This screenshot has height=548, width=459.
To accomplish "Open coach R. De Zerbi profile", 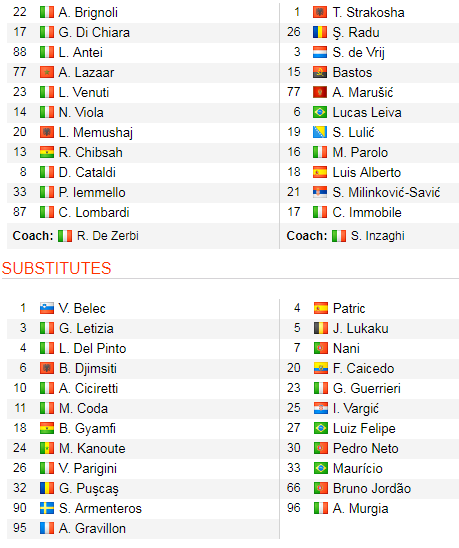I will tap(108, 236).
